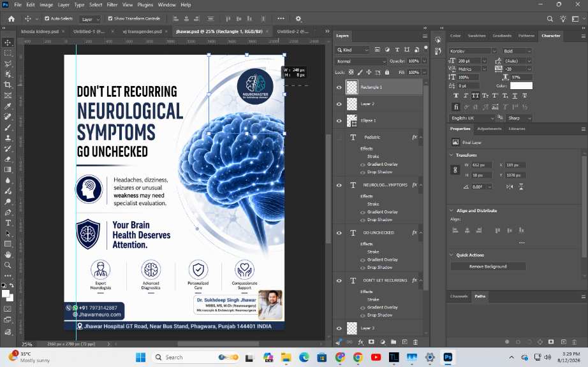
Task: Open the Filter menu
Action: tap(112, 5)
